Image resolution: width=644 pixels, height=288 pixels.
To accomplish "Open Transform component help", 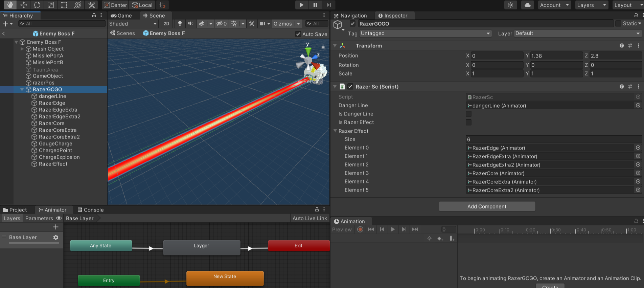I will coord(622,45).
